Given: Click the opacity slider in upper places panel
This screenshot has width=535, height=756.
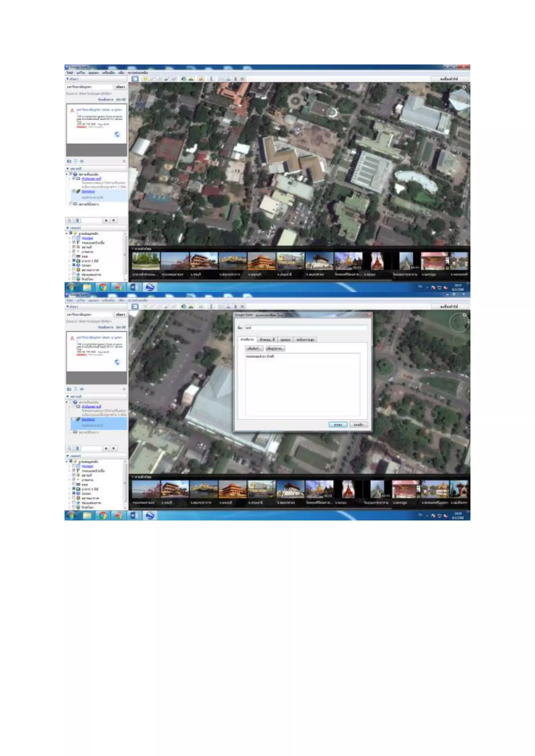Looking at the screenshot, I should coord(92,220).
